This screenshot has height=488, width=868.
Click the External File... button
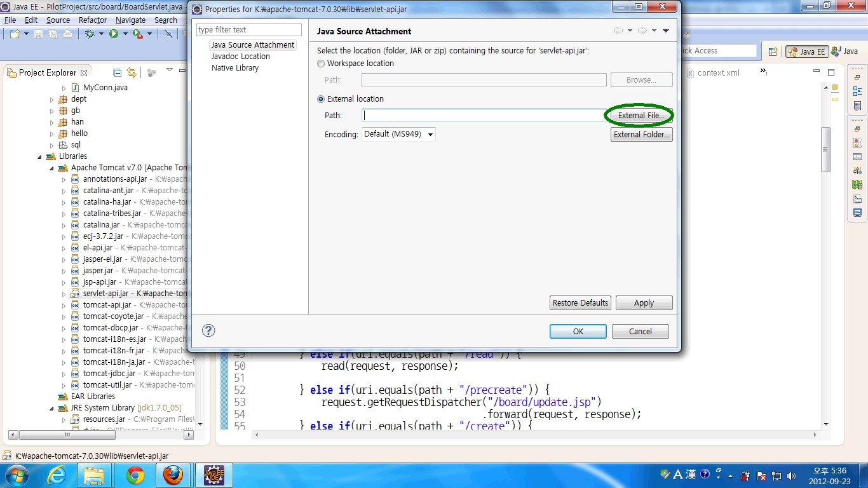coord(641,116)
